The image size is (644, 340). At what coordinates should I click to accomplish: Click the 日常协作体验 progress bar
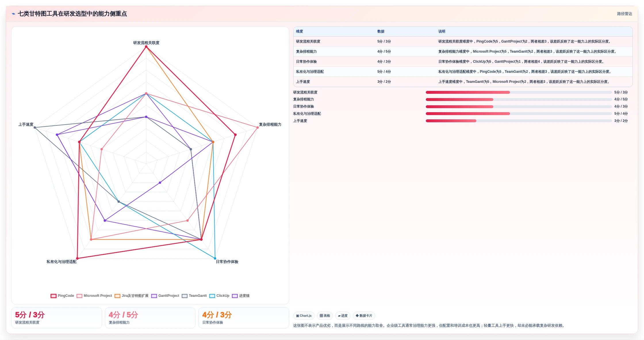(x=519, y=107)
